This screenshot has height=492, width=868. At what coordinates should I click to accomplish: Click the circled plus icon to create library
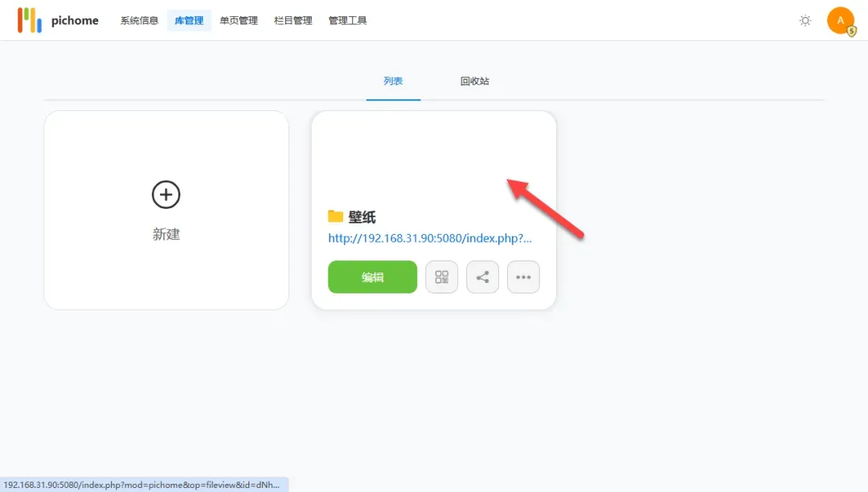point(166,195)
